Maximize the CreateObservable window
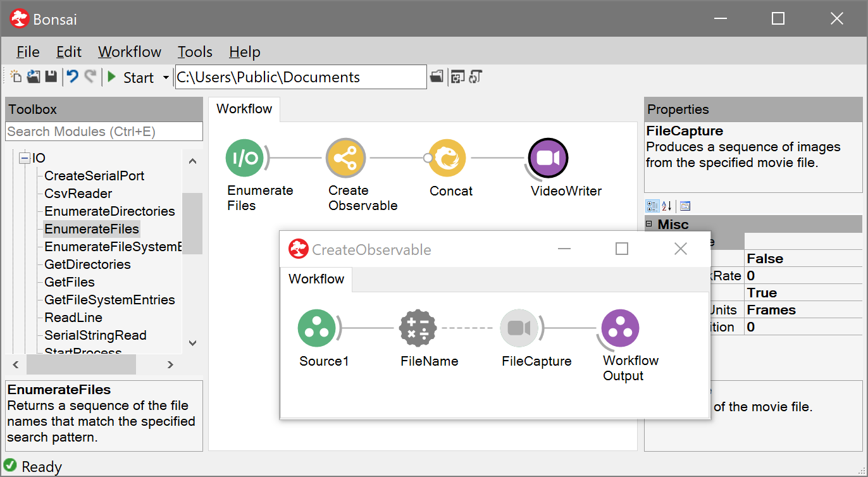This screenshot has height=477, width=868. [x=622, y=249]
